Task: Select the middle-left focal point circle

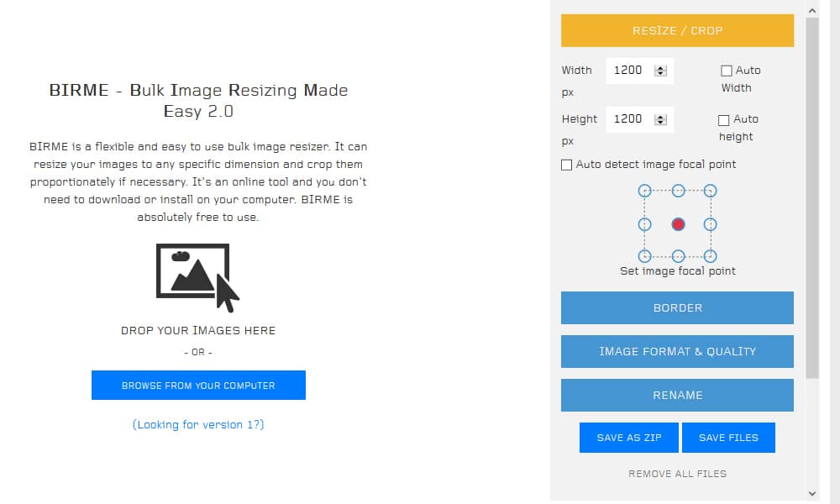Action: pyautogui.click(x=645, y=224)
